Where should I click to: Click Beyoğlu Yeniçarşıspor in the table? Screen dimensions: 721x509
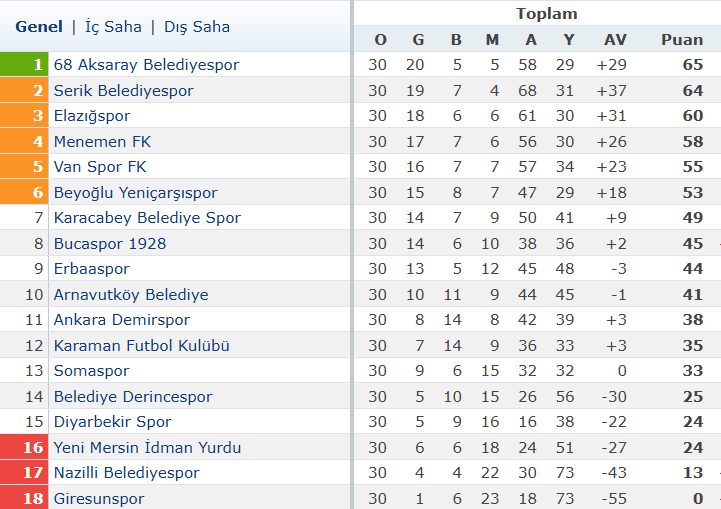coord(135,193)
